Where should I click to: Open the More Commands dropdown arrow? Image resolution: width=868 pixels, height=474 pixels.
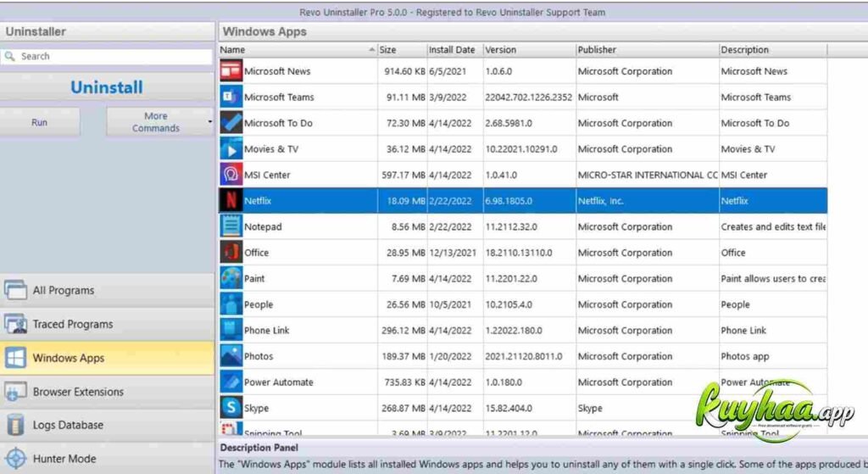click(210, 122)
